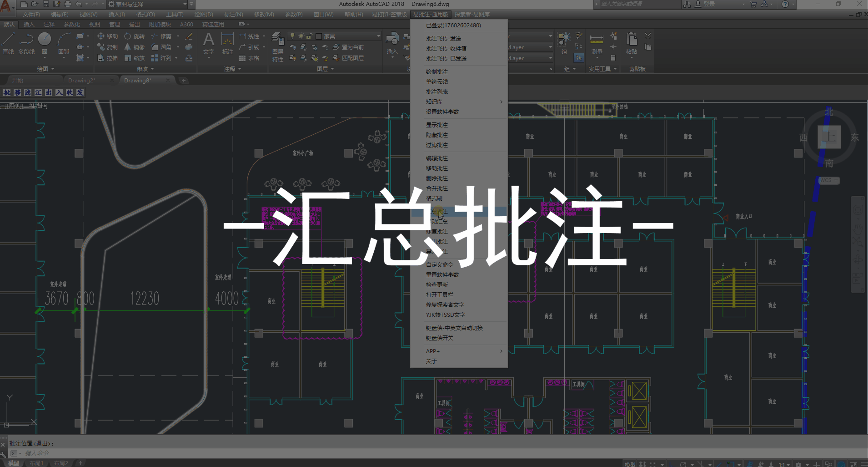Screen dimensions: 868x467
Task: Click the Plot/Print icon in the quick access toolbar
Action: pos(68,4)
